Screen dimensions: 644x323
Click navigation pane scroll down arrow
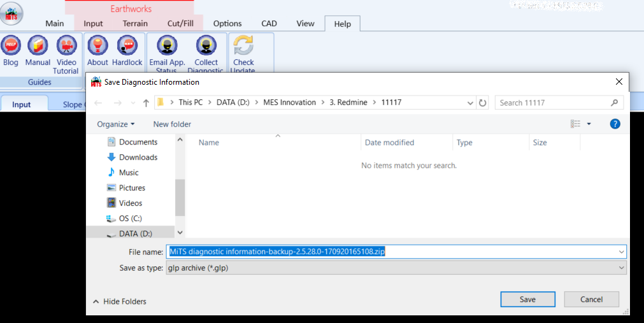180,233
